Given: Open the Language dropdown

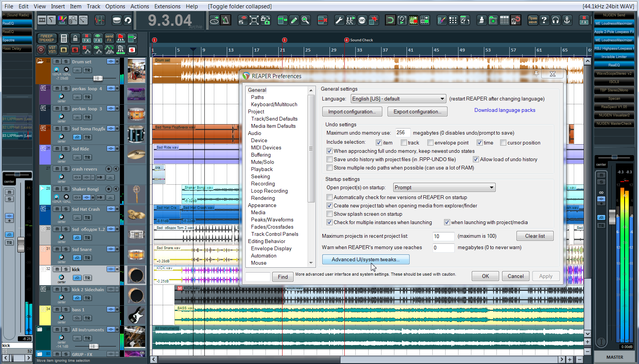Looking at the screenshot, I should (398, 99).
